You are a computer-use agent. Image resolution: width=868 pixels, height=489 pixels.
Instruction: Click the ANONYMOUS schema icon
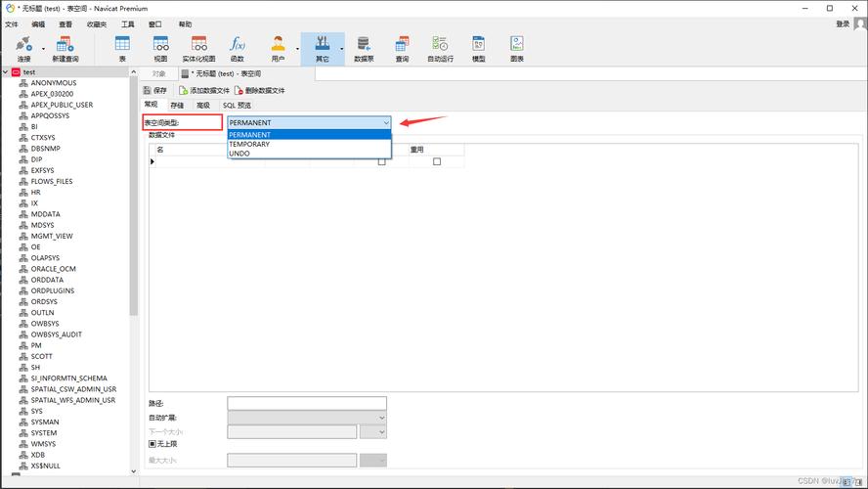click(23, 83)
